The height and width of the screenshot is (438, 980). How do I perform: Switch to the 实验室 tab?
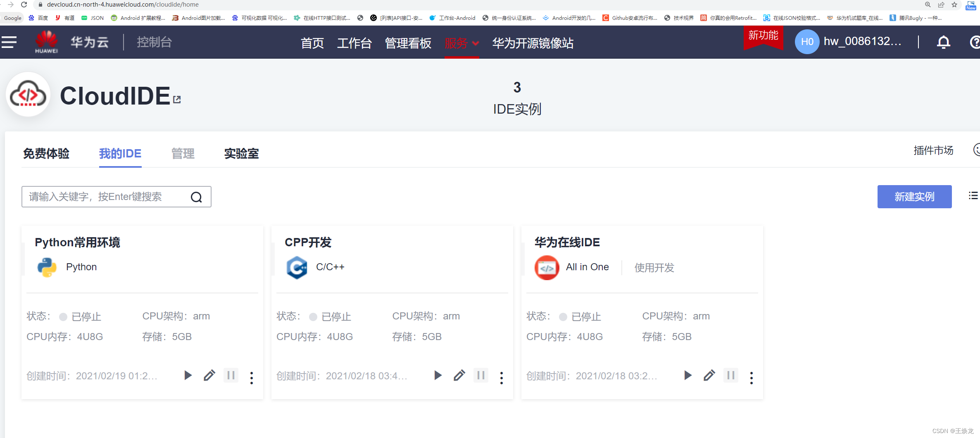point(242,154)
